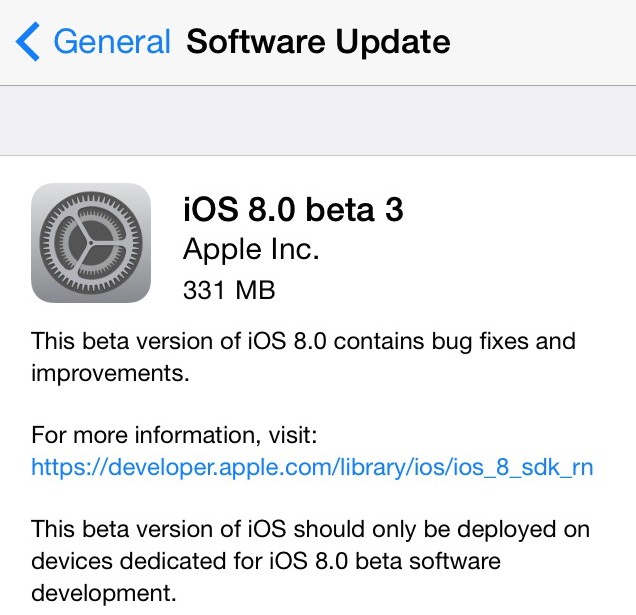The image size is (636, 615).
Task: Tap the blue back chevron arrow
Action: pos(28,41)
